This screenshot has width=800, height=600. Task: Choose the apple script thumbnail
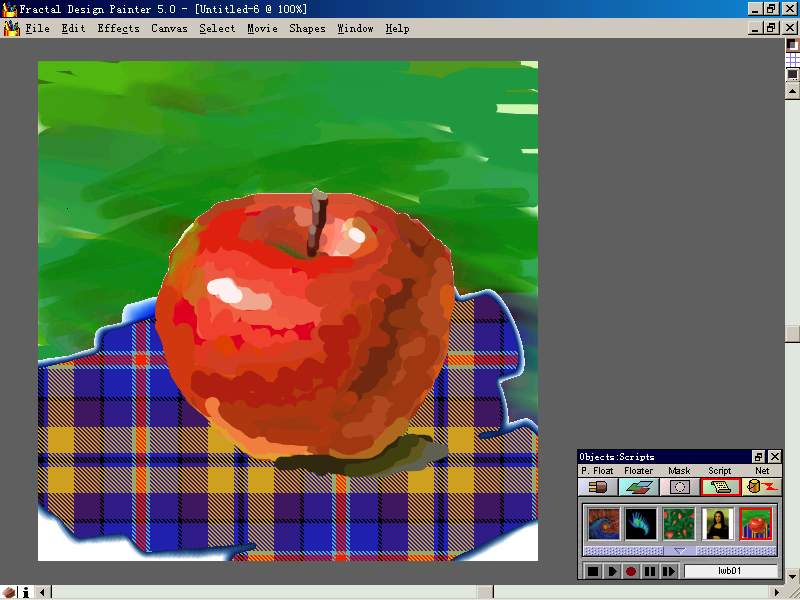point(757,524)
